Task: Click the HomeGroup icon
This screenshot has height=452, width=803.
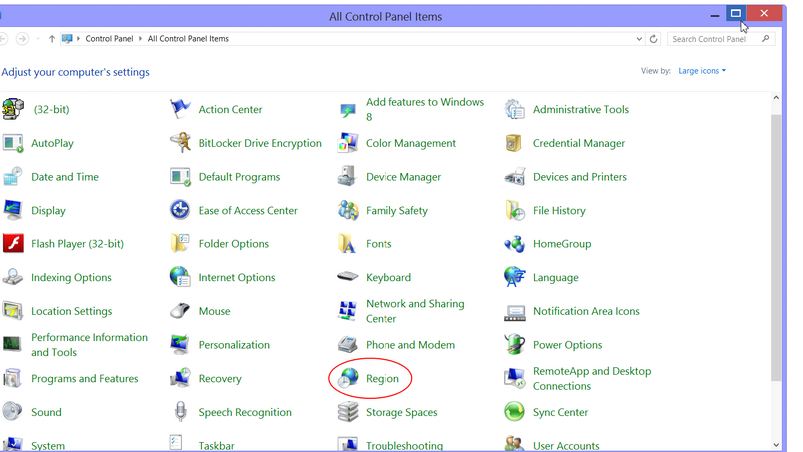Action: pyautogui.click(x=515, y=244)
